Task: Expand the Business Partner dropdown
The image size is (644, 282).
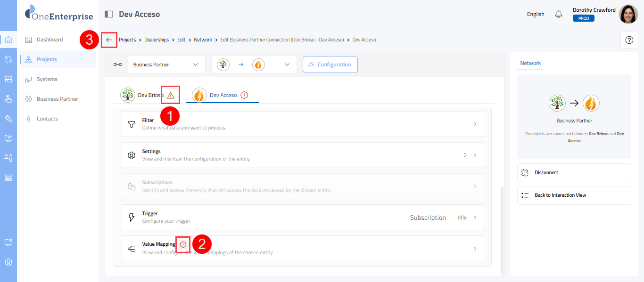Action: point(166,64)
